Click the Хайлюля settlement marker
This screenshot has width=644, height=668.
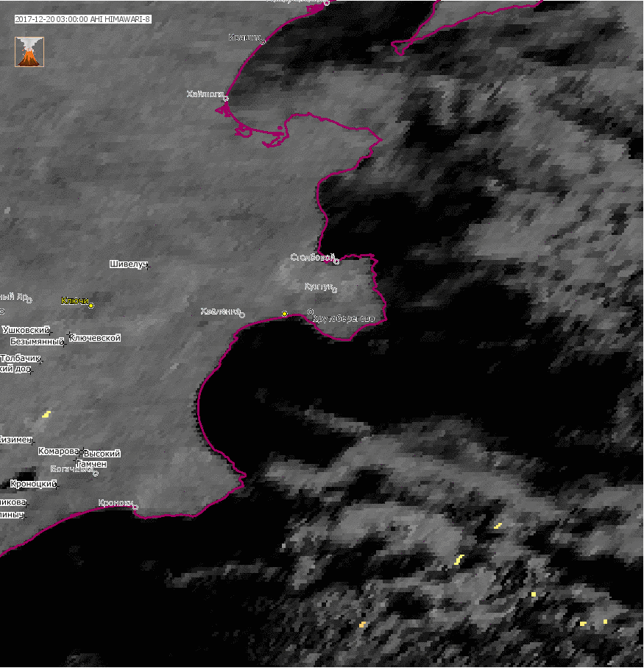pos(226,98)
